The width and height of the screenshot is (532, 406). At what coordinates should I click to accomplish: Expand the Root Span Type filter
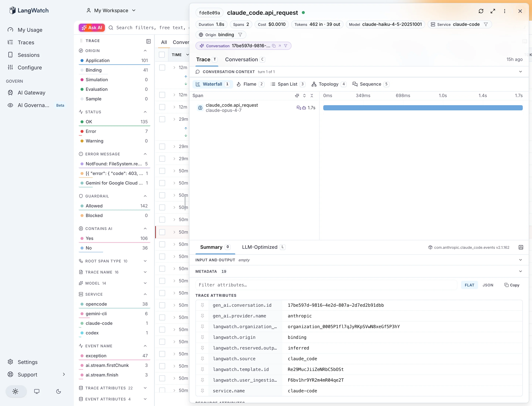click(x=145, y=261)
